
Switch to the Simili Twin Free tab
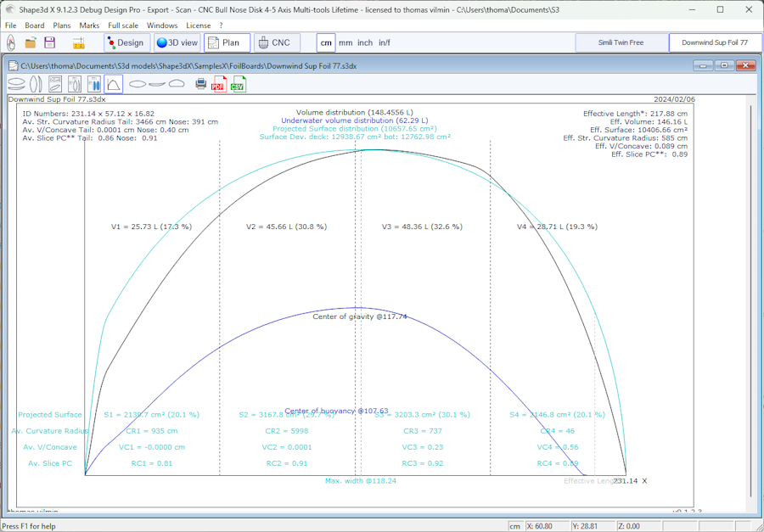pos(621,42)
